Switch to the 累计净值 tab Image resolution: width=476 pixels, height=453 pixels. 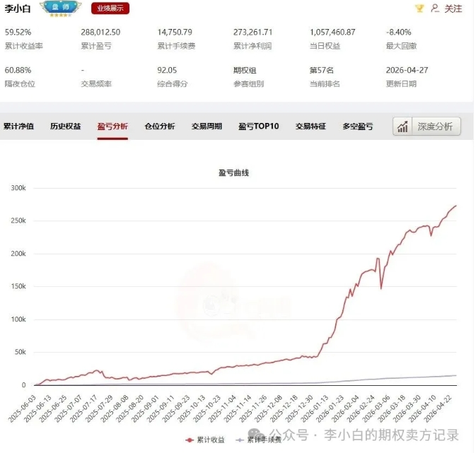tap(19, 127)
